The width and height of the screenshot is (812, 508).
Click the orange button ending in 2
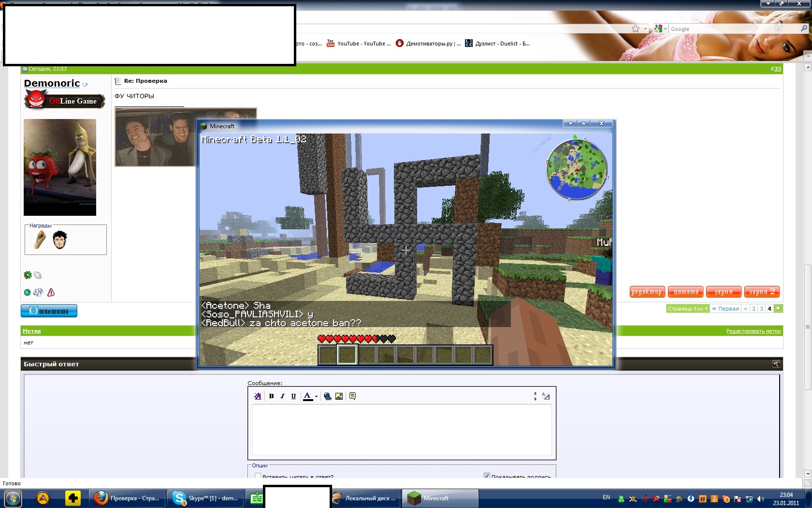(x=762, y=292)
